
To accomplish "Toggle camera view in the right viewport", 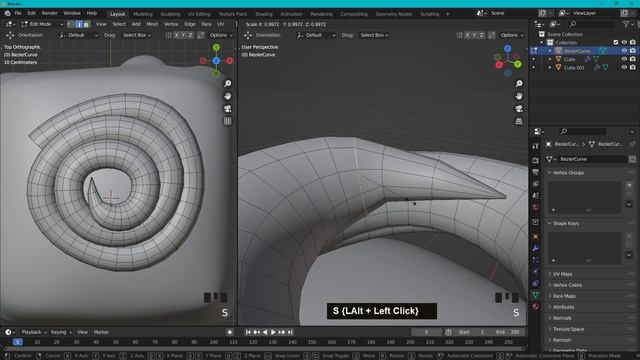I will pos(519,109).
